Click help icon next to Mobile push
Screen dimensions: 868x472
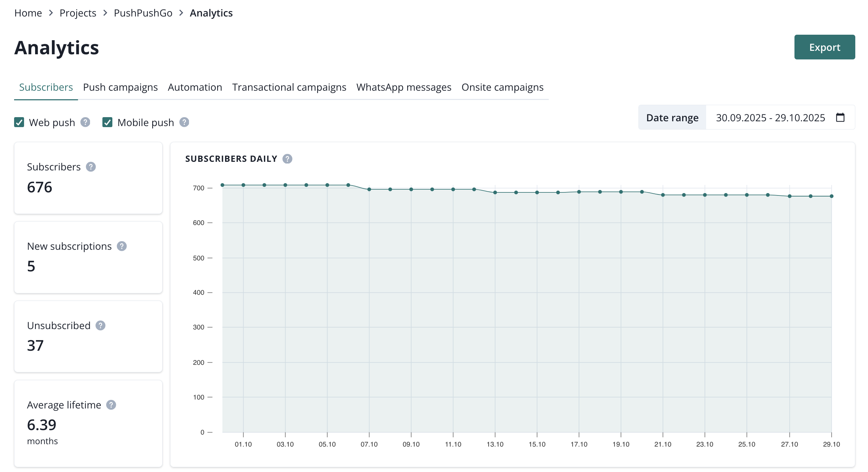184,122
